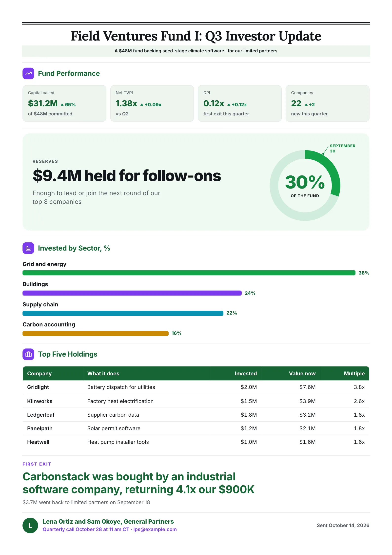Click the '2.6x' multiple cell
This screenshot has width=392, height=555.
coord(359,401)
